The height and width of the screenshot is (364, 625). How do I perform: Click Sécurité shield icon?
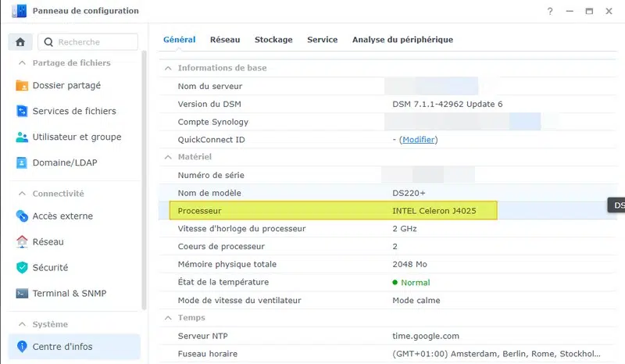pyautogui.click(x=22, y=267)
